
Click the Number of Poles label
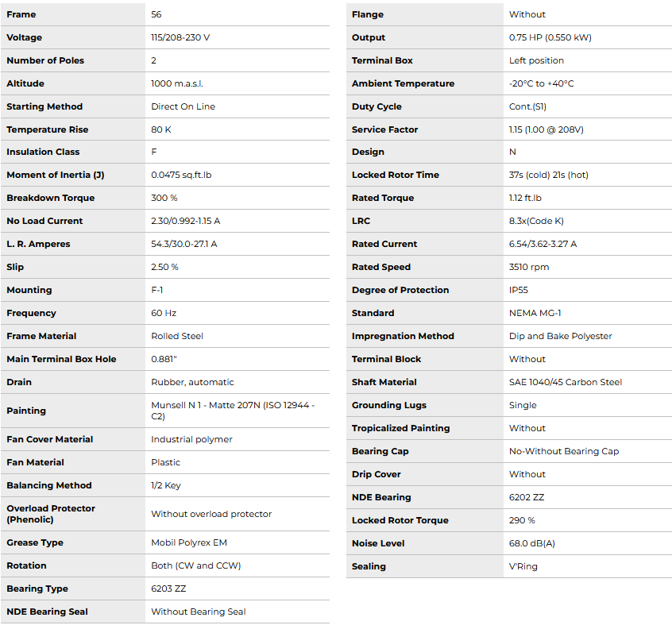click(x=45, y=60)
